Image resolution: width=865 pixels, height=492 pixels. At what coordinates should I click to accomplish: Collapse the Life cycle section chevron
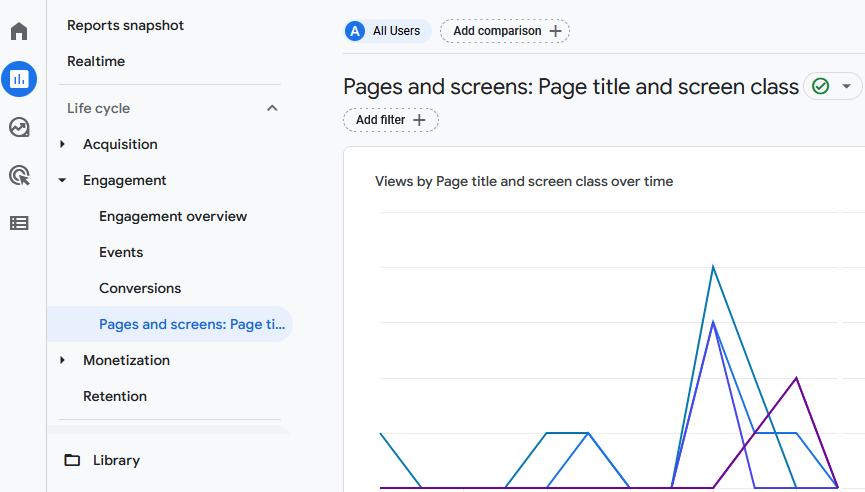point(272,108)
